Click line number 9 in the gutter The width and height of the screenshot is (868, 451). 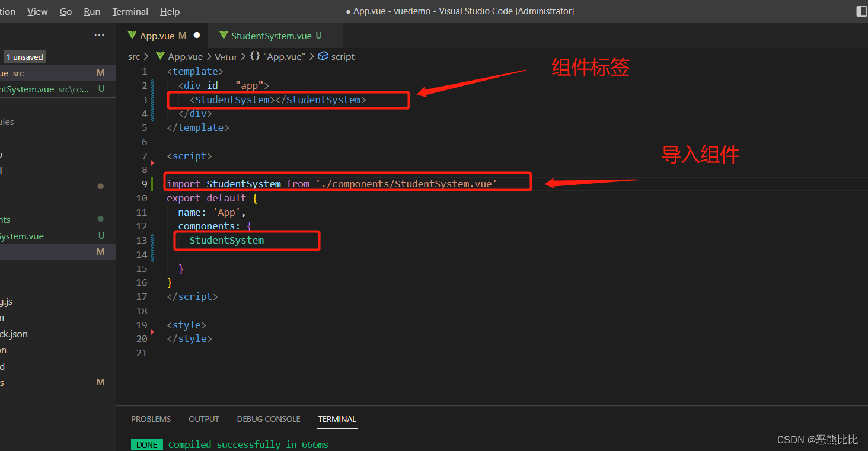(144, 184)
